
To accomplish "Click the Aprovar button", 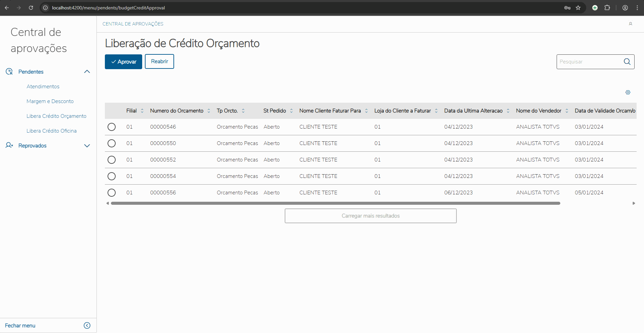I will 123,62.
